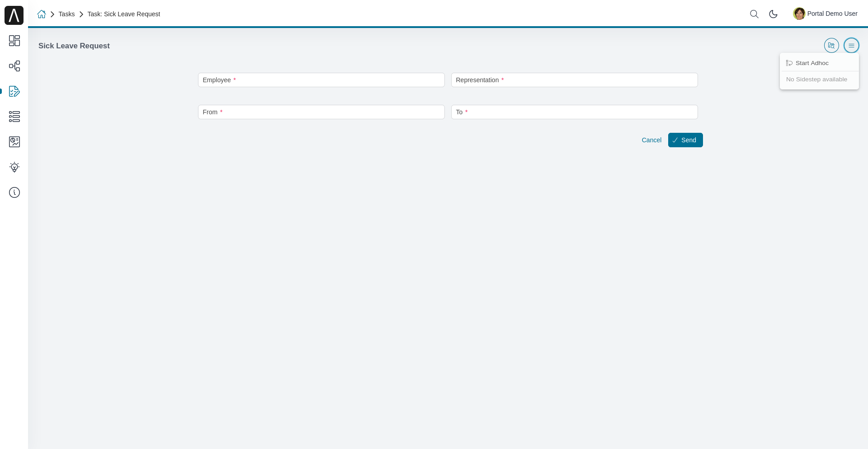Image resolution: width=868 pixels, height=449 pixels.
Task: Open the Tasks sidebar icon
Action: click(14, 91)
